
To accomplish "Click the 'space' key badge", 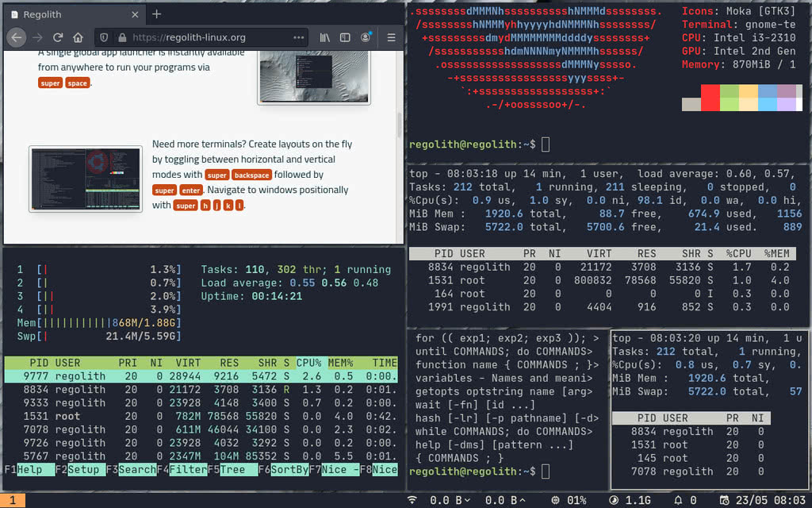I will 77,83.
